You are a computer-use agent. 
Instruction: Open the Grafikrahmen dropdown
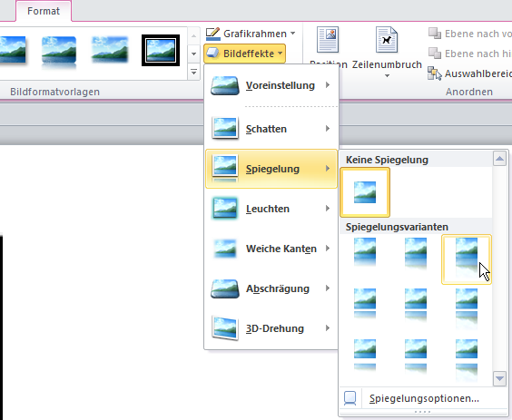pyautogui.click(x=251, y=34)
